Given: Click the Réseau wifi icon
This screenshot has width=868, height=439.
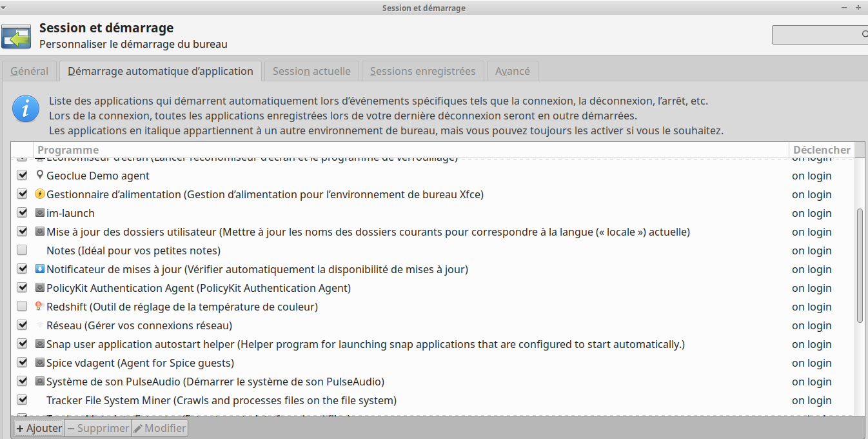Looking at the screenshot, I should [x=40, y=325].
